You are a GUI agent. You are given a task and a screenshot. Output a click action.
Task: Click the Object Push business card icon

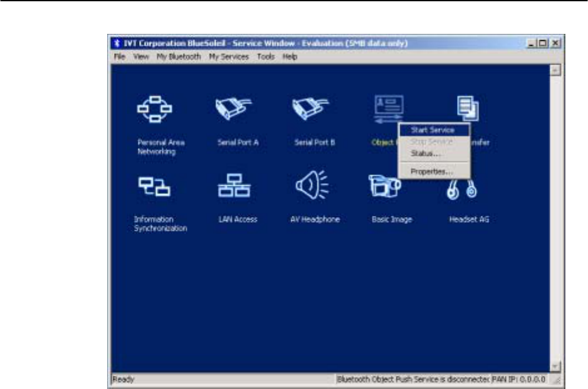(389, 109)
